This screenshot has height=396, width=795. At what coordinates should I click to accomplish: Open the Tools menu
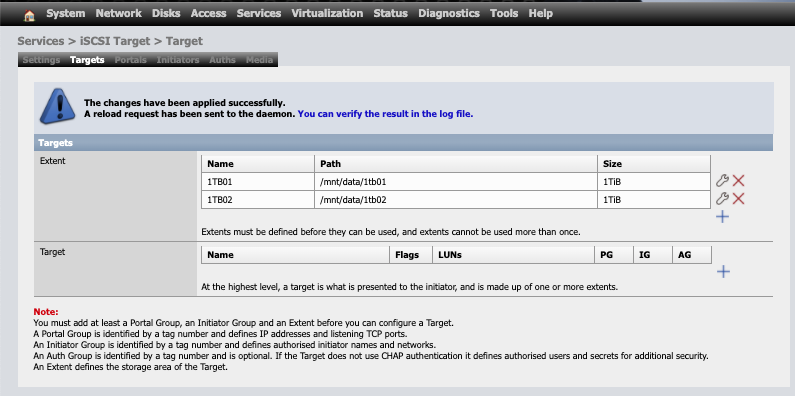tap(504, 14)
